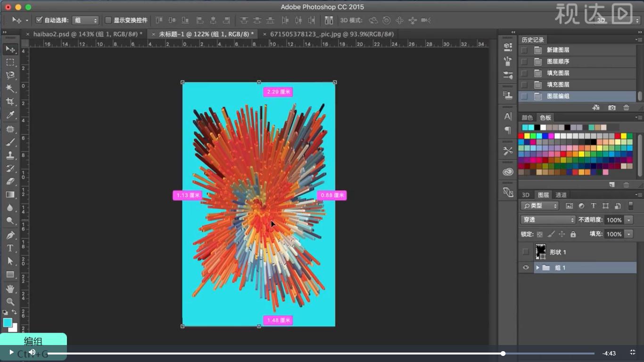Lock all on the layer
This screenshot has height=362, width=644.
[x=573, y=234]
